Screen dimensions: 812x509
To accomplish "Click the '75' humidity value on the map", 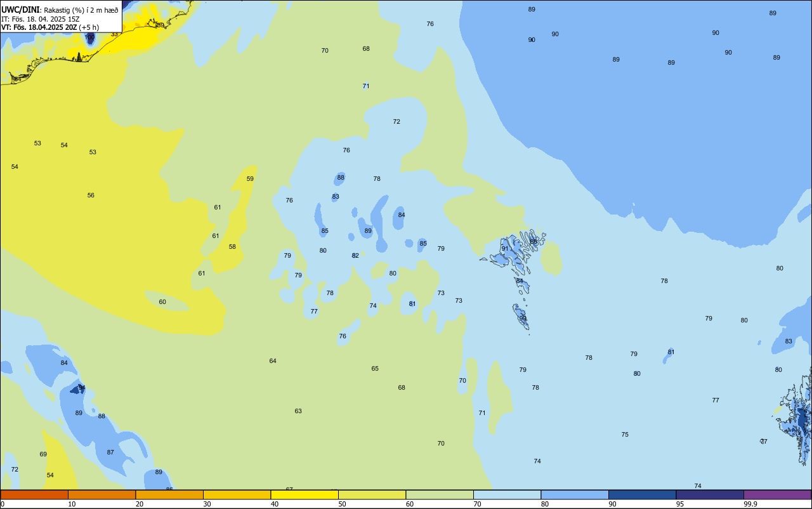I will (625, 435).
